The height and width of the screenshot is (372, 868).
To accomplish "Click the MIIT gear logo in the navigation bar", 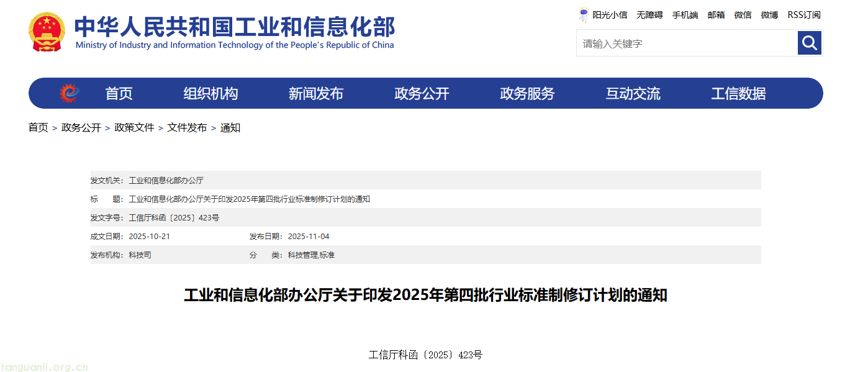I will 71,92.
